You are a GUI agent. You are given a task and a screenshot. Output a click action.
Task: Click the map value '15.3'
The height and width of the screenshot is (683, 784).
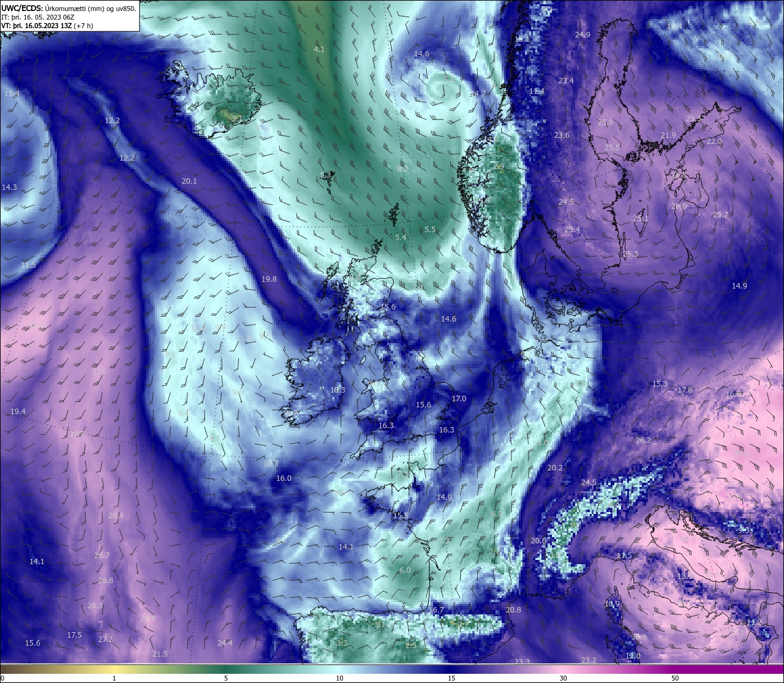coord(659,384)
